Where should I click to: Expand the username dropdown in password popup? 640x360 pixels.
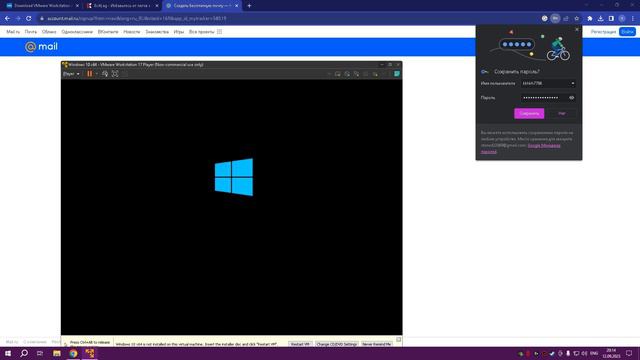[573, 83]
